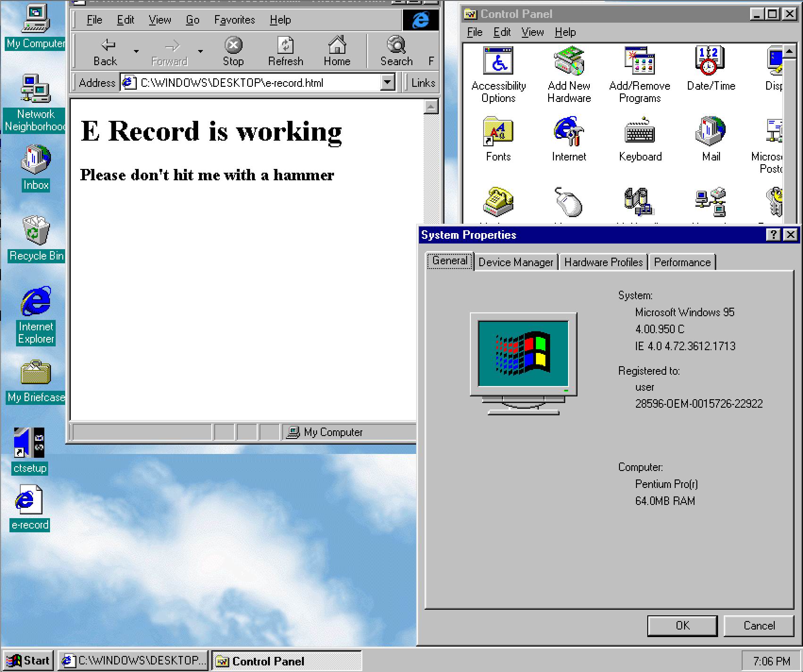Open the Favorites menu in Internet Explorer

click(x=234, y=20)
